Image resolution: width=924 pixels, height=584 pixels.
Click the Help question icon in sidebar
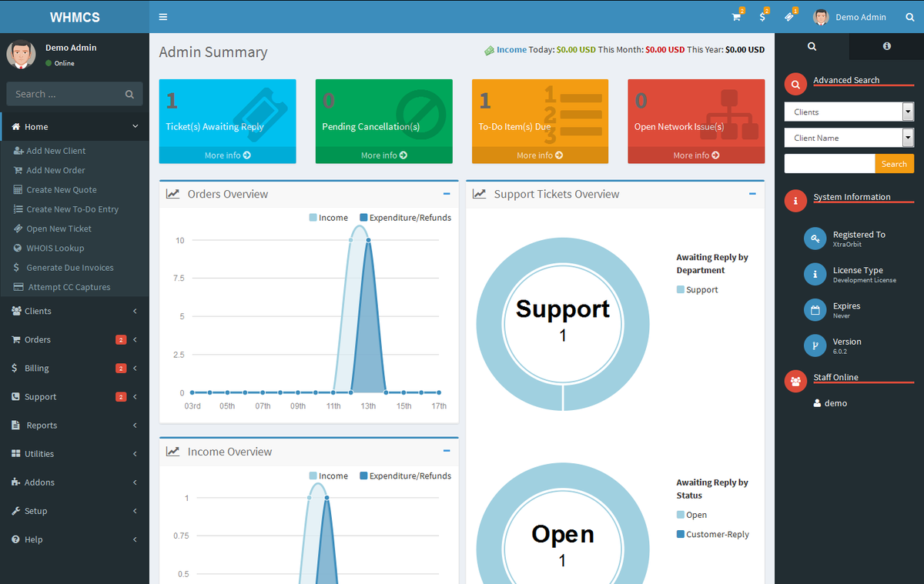(16, 539)
